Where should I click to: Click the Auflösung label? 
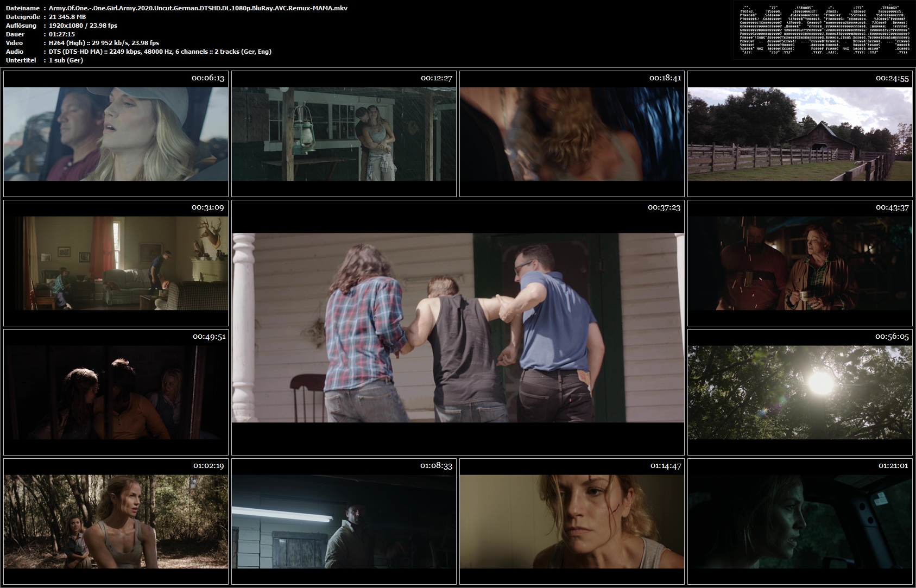[21, 26]
